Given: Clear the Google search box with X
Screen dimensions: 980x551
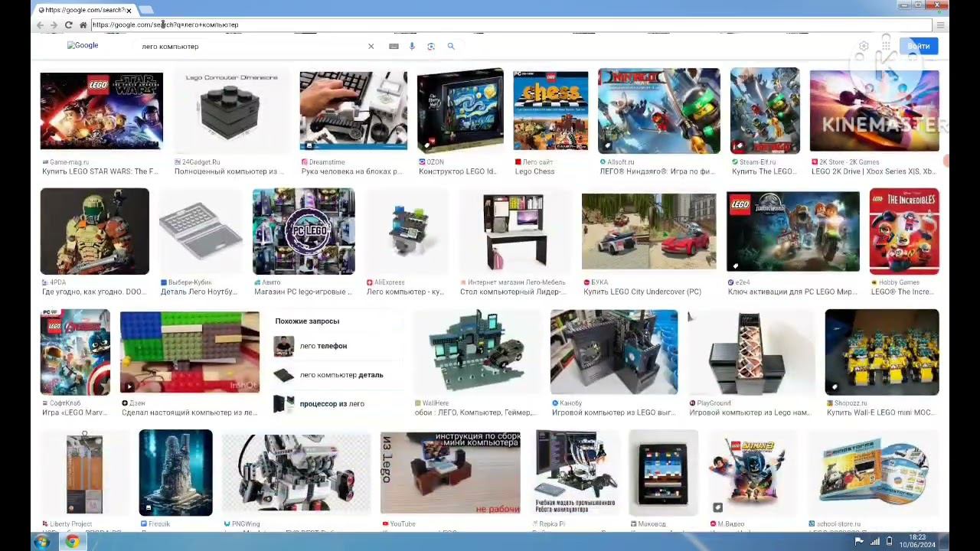Looking at the screenshot, I should (x=371, y=47).
